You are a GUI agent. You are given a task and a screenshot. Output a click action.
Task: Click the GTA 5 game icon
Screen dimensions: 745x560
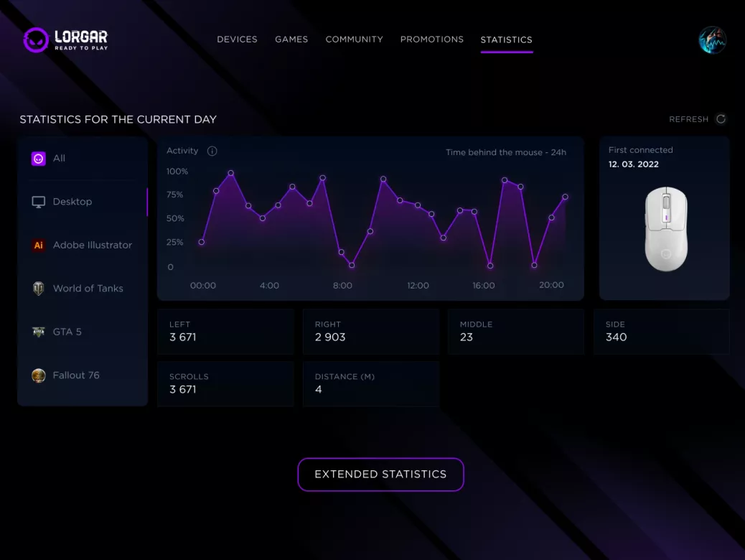tap(39, 332)
